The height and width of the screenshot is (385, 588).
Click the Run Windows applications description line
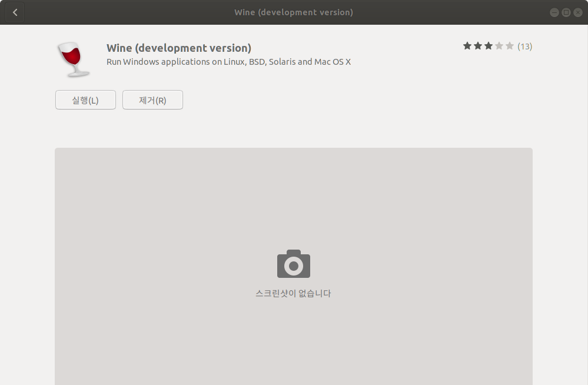(228, 62)
